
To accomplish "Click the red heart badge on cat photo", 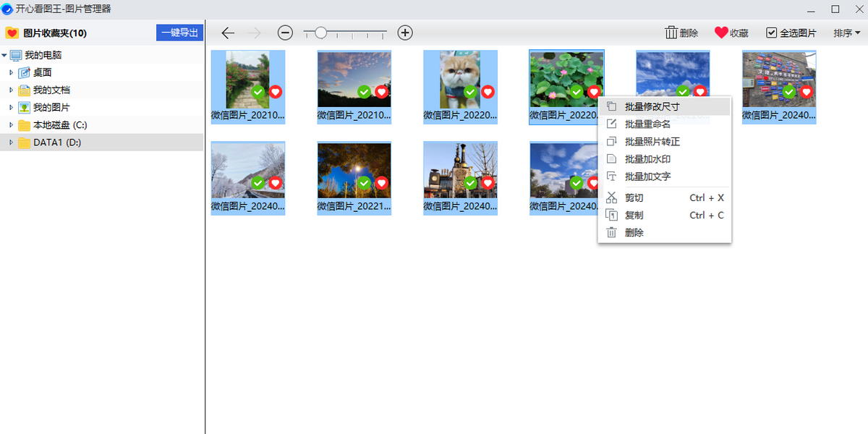I will (x=488, y=92).
